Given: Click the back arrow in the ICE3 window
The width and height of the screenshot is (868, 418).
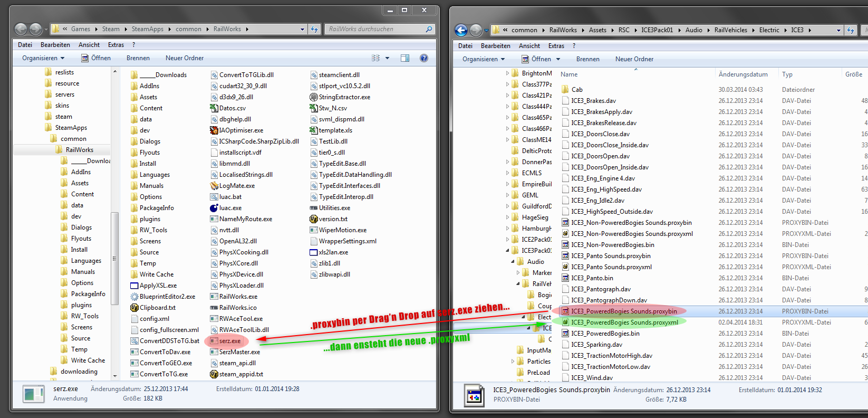Looking at the screenshot, I should (461, 30).
